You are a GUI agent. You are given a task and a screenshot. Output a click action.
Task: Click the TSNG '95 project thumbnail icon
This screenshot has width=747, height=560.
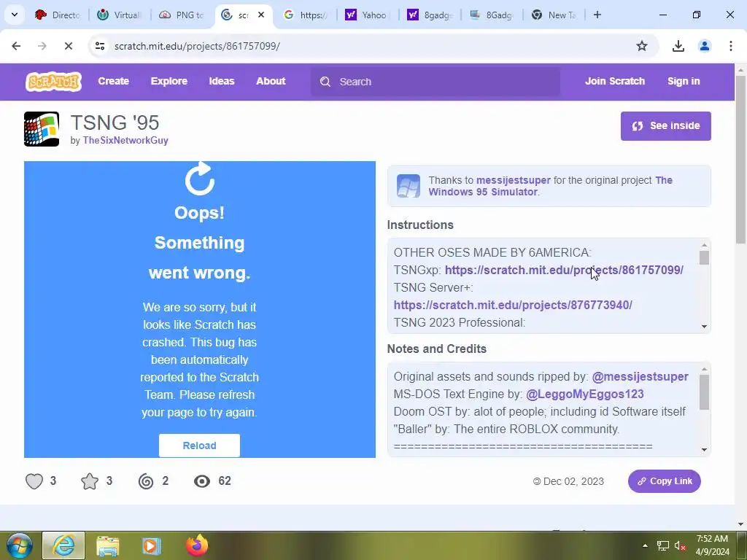[x=42, y=129]
